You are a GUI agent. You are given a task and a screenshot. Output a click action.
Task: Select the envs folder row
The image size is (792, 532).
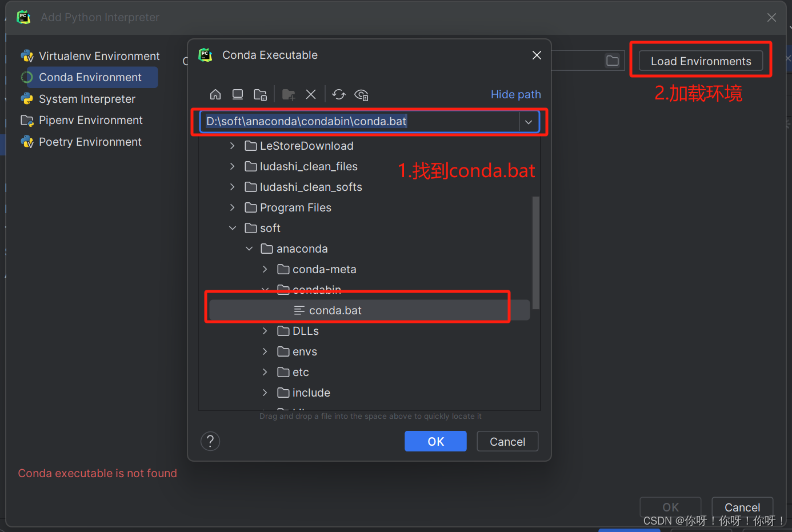370,351
